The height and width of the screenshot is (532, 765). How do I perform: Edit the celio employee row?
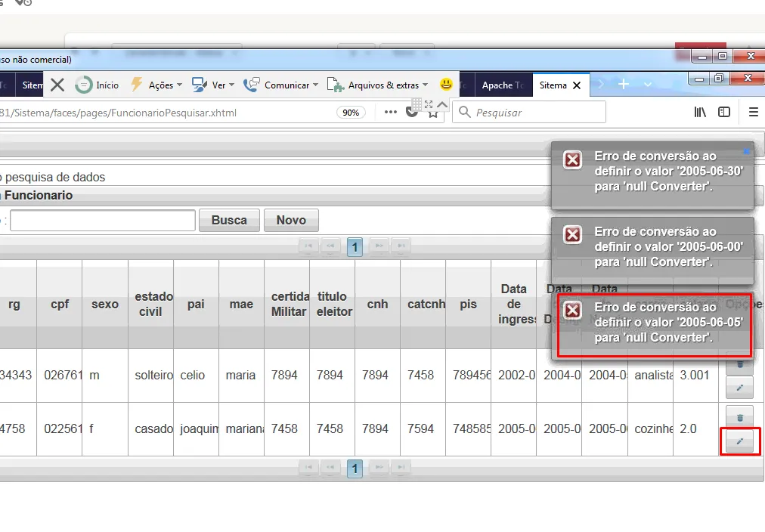pyautogui.click(x=739, y=388)
